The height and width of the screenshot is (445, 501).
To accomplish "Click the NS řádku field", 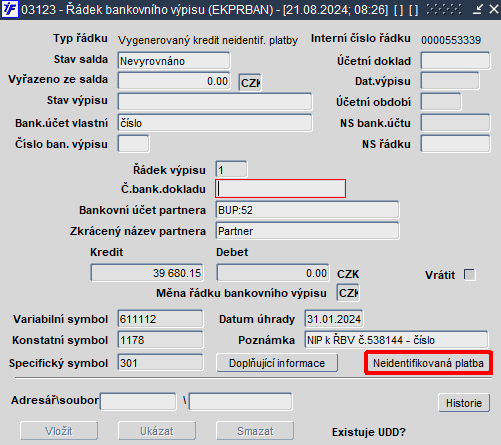I will pos(455,144).
